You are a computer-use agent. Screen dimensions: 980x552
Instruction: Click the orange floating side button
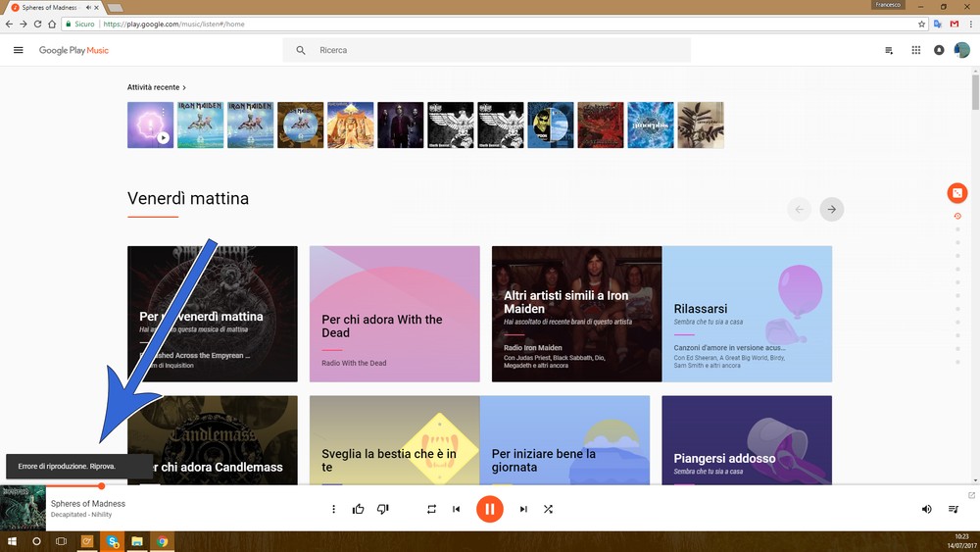[956, 193]
